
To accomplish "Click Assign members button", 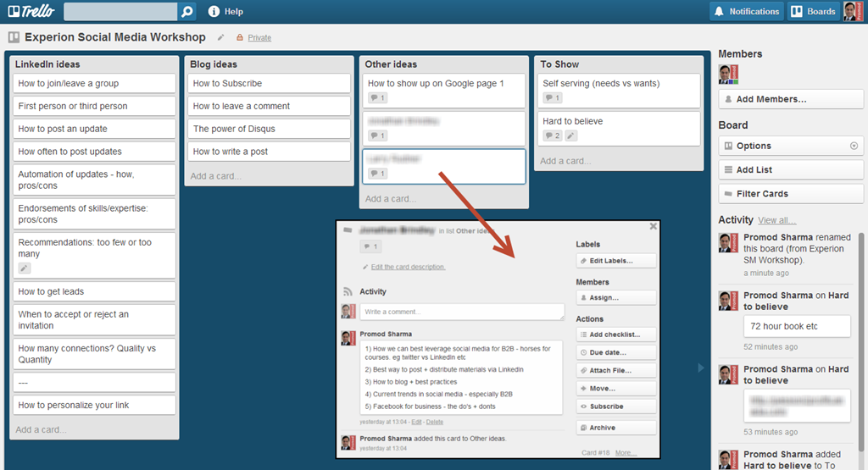I will pyautogui.click(x=616, y=297).
